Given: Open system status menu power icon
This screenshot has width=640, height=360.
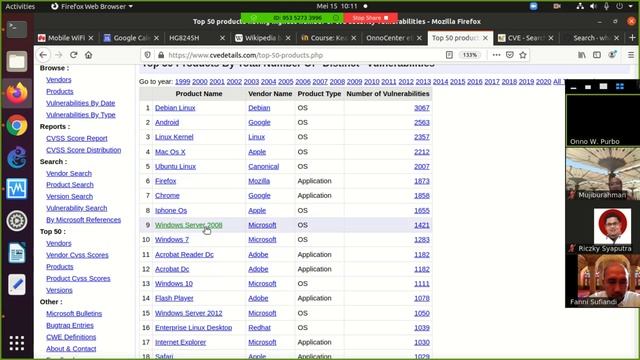Looking at the screenshot, I should [620, 6].
